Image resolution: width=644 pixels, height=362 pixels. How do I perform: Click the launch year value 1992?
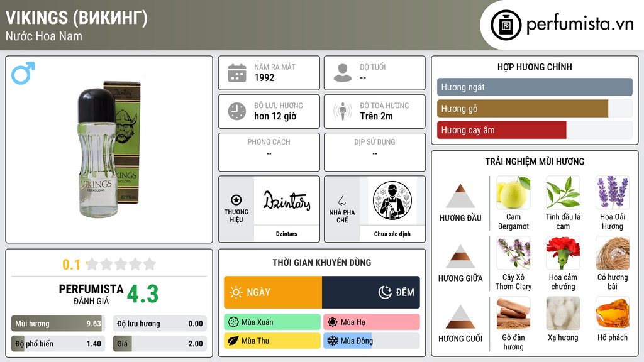click(264, 77)
